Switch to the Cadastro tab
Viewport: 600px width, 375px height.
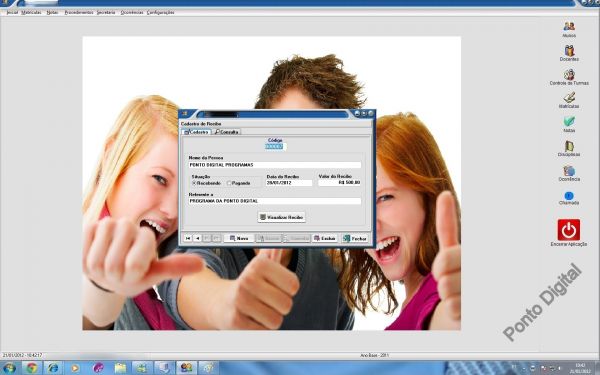pyautogui.click(x=196, y=132)
